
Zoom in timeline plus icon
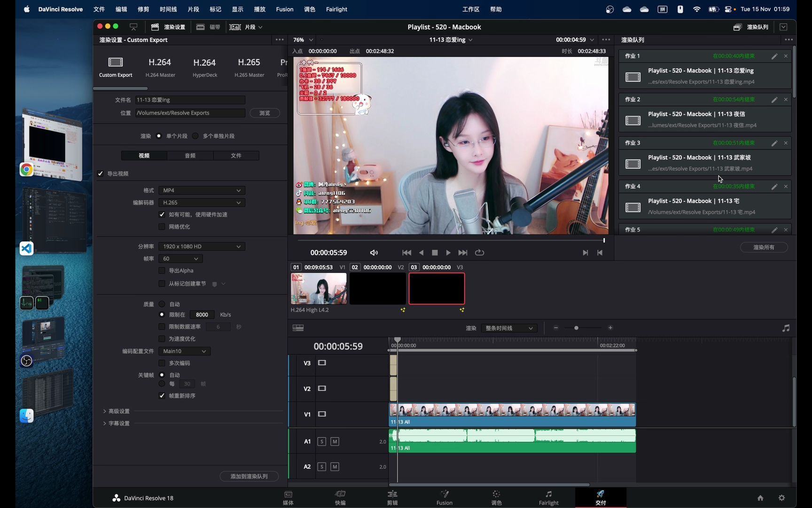[610, 328]
